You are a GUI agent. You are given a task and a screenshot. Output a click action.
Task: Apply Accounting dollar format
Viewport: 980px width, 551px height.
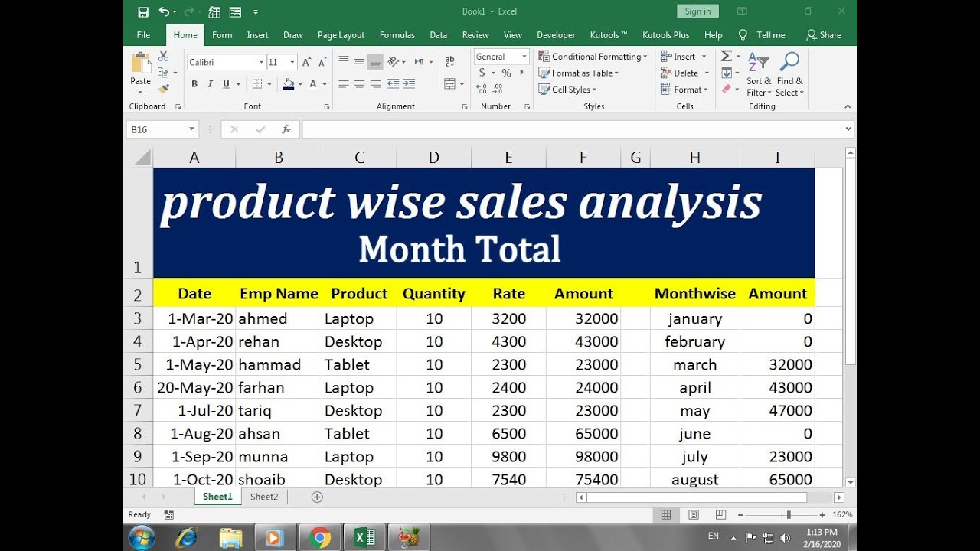coord(482,73)
